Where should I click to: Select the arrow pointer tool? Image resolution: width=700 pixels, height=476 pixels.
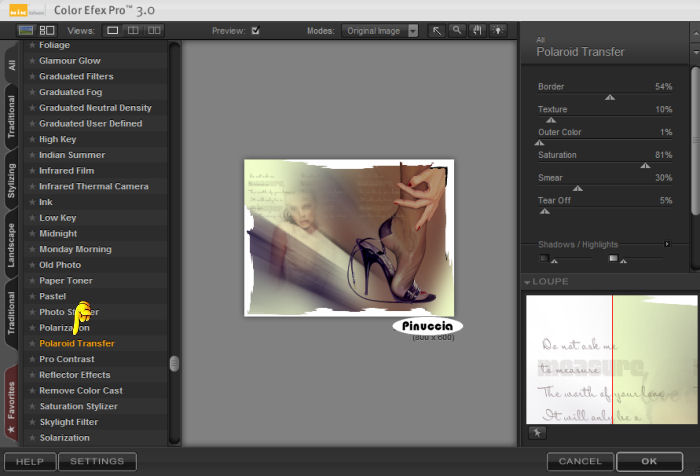(x=437, y=31)
